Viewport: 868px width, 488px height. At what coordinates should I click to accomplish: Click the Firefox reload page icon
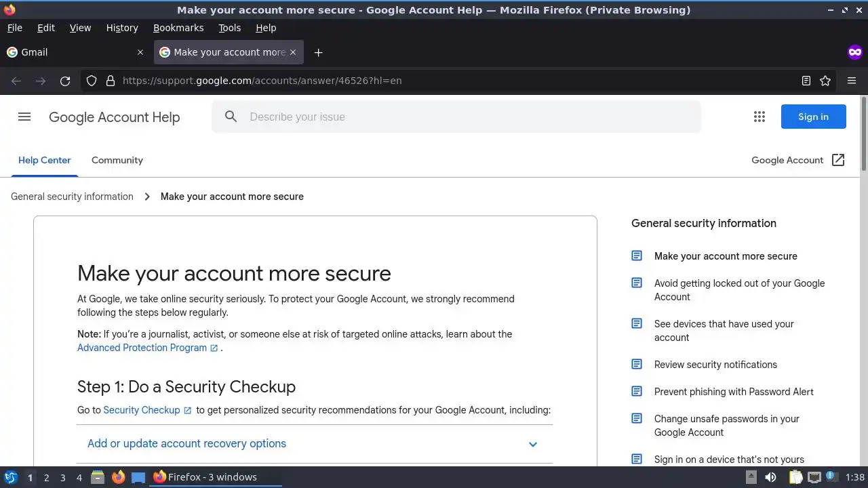tap(65, 81)
